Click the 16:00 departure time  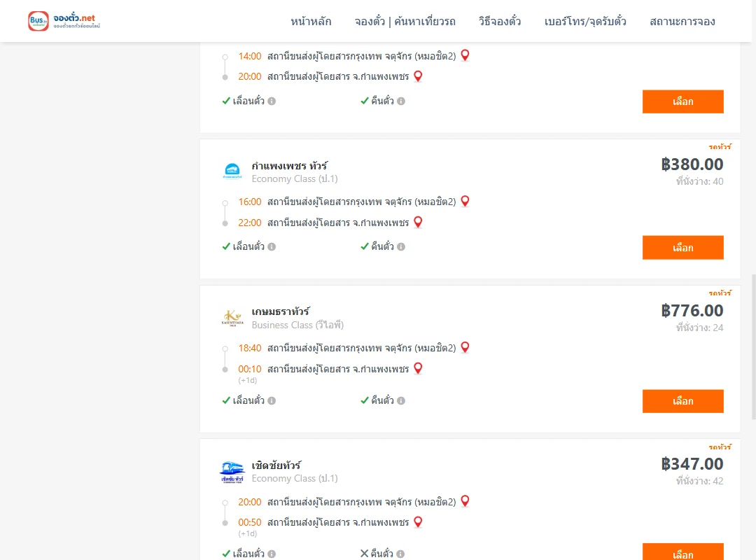[250, 202]
